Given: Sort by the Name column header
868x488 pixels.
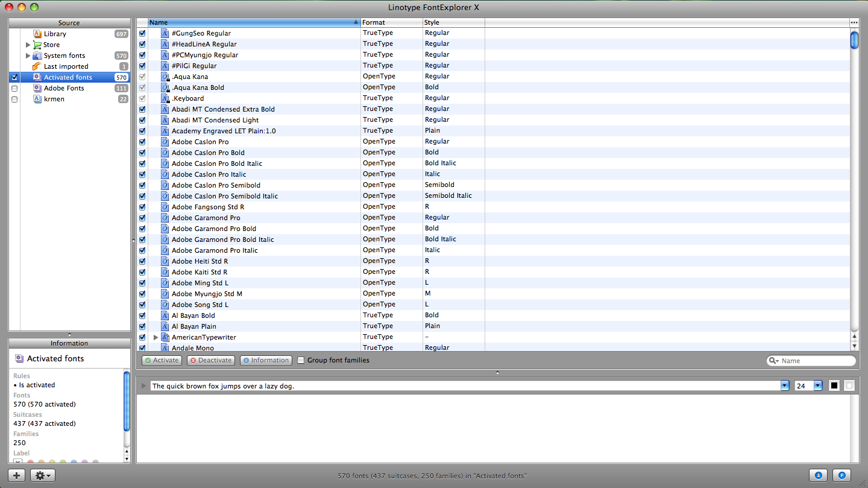Looking at the screenshot, I should click(x=254, y=22).
